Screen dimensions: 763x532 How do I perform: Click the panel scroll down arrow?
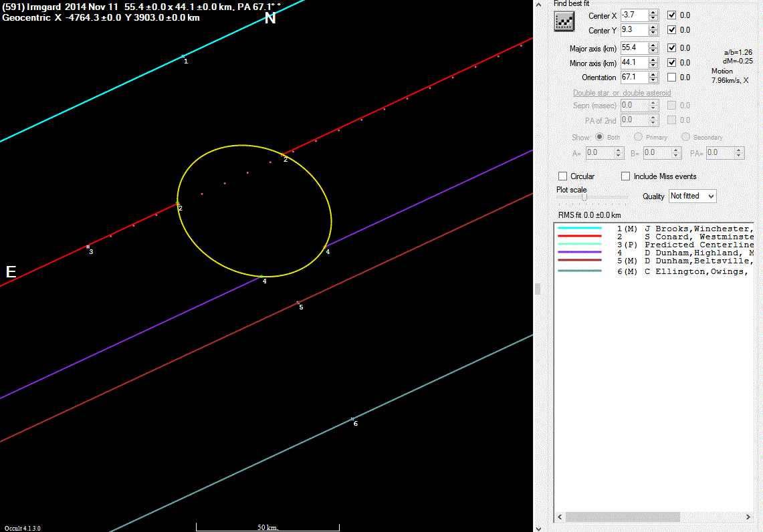tap(539, 528)
